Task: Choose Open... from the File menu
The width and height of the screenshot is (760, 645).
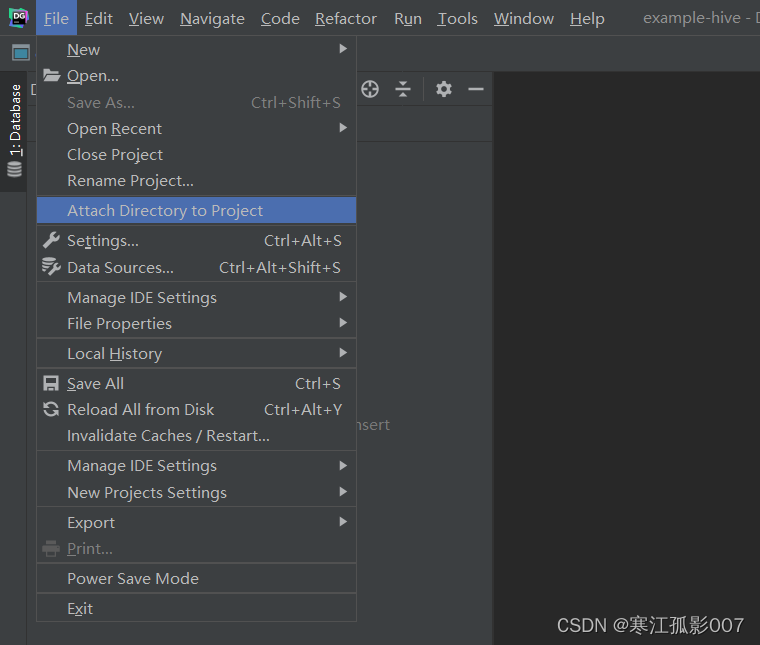Action: pyautogui.click(x=196, y=76)
